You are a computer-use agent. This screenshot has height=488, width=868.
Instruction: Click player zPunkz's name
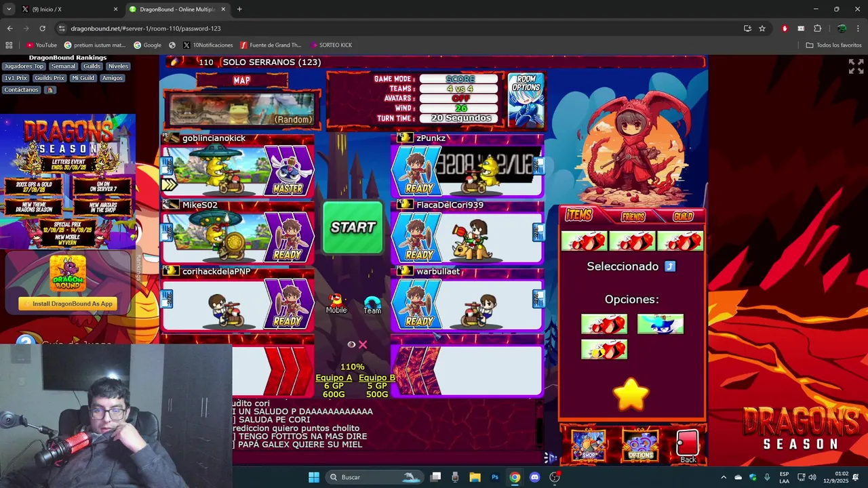point(431,138)
